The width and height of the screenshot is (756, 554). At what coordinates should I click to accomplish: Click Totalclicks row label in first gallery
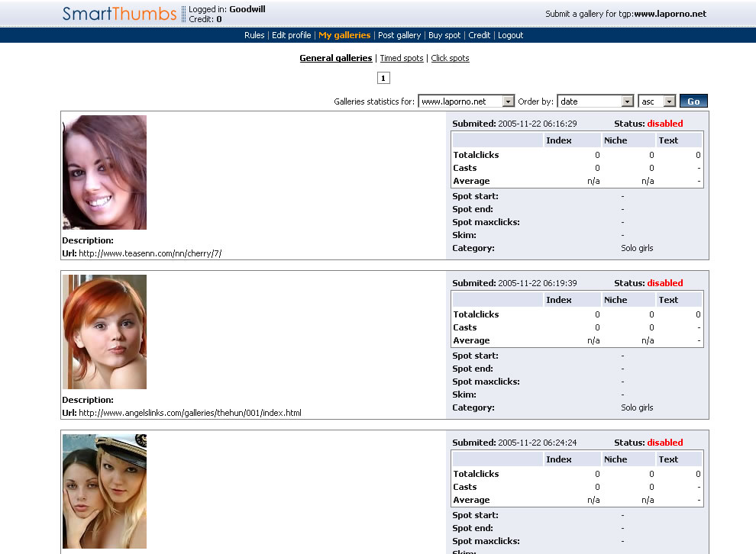[x=476, y=155]
